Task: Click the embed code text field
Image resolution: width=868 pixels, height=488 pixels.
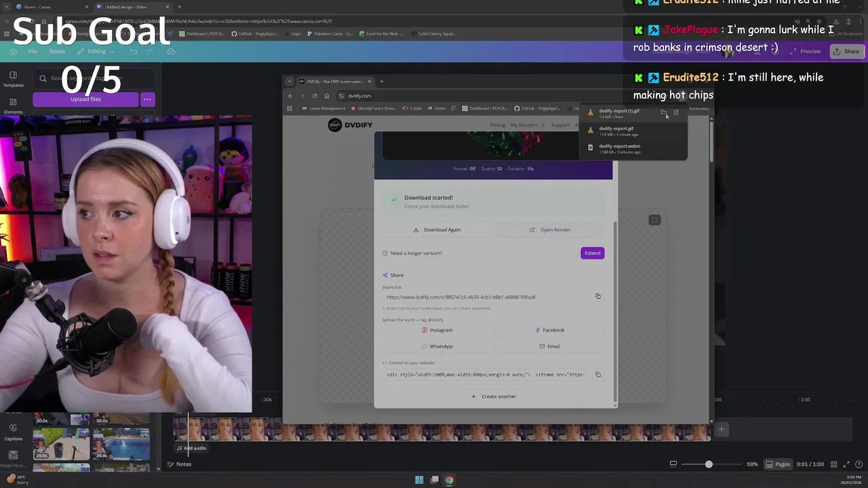Action: coord(486,374)
